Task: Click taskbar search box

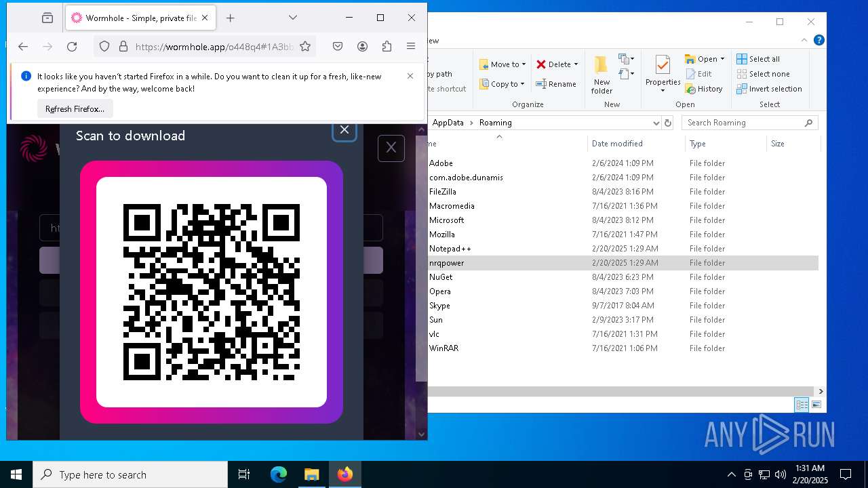Action: 130,474
